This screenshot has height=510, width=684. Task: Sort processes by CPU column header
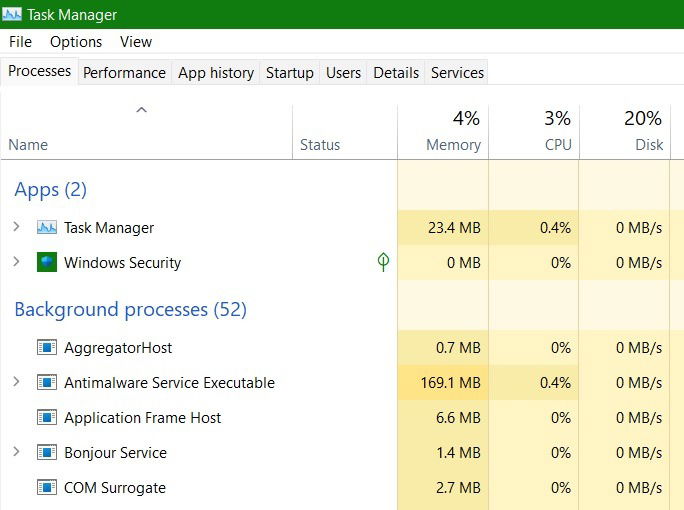(534, 131)
